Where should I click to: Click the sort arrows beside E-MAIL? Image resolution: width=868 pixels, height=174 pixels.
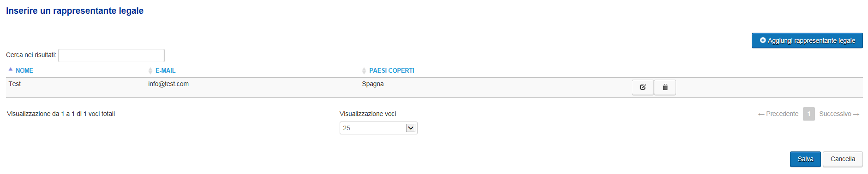[150, 70]
